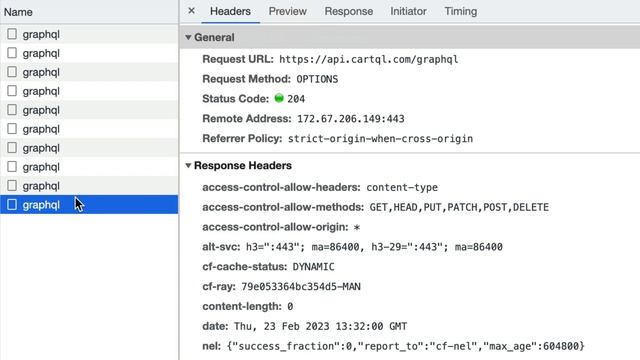Click the first graphql request's file icon

[x=12, y=34]
